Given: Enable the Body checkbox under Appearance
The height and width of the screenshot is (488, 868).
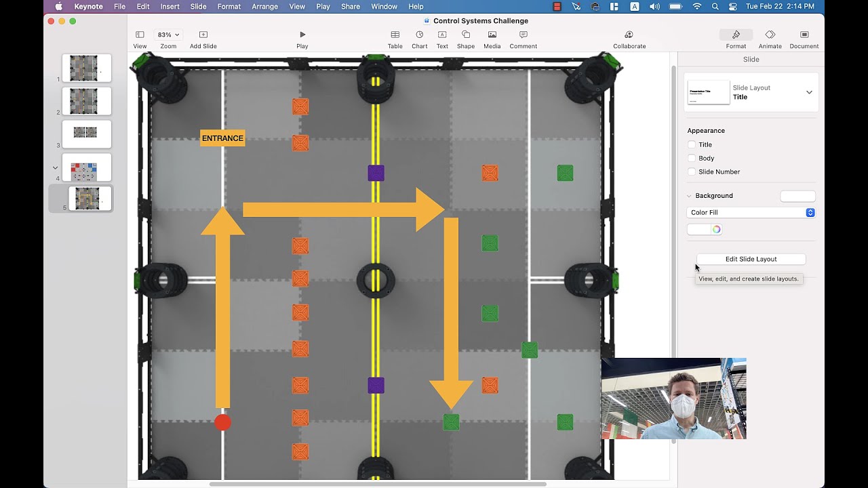Looking at the screenshot, I should click(x=692, y=158).
